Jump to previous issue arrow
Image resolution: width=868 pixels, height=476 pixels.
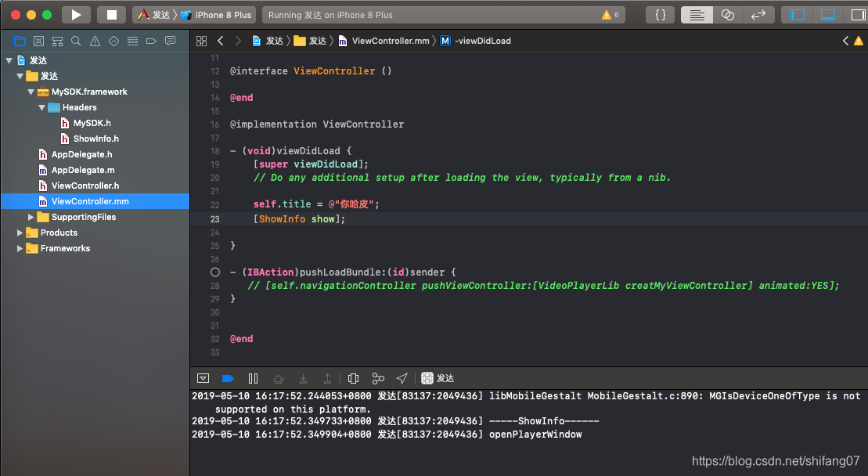click(x=845, y=41)
